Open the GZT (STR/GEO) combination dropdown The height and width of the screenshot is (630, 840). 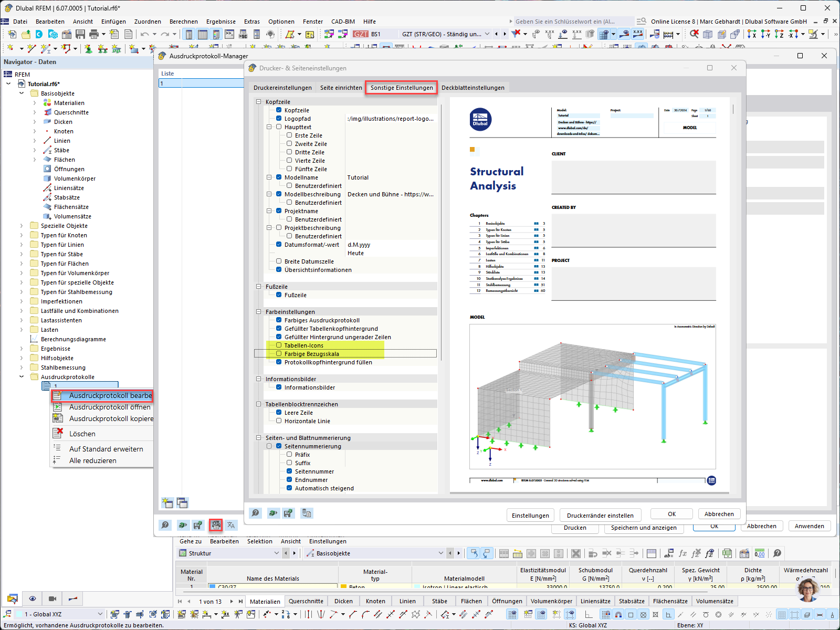click(x=487, y=34)
